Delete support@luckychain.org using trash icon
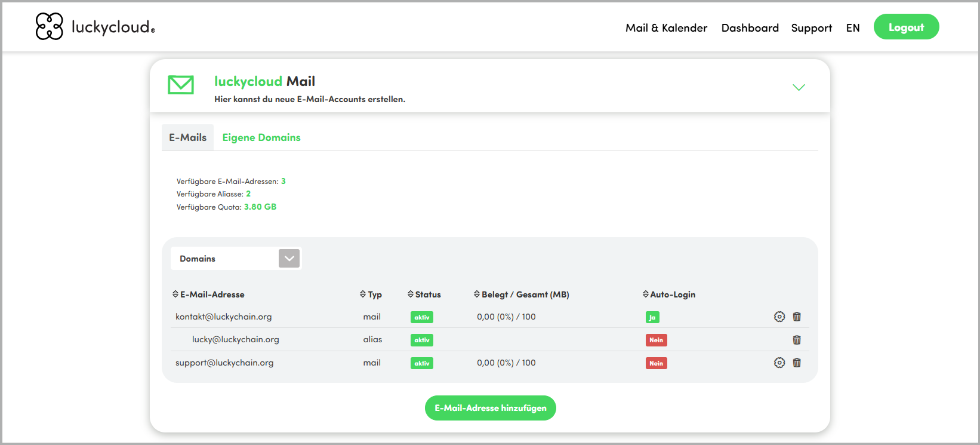 coord(796,363)
